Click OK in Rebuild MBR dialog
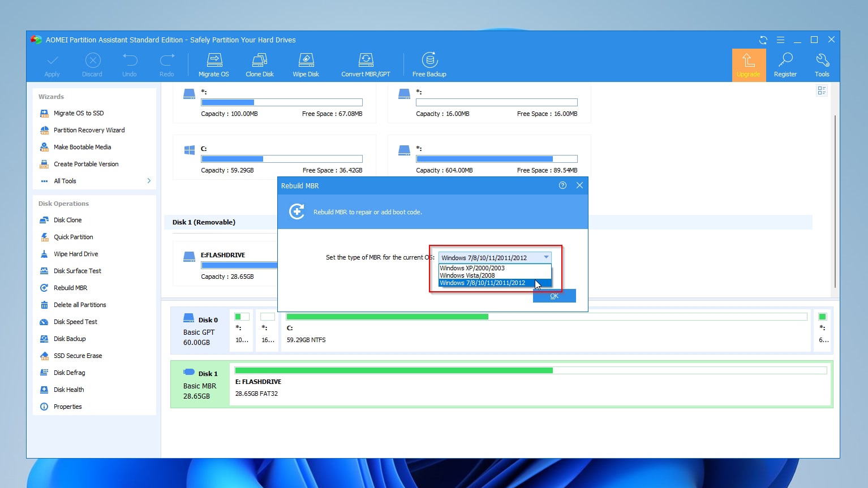The width and height of the screenshot is (868, 488). tap(554, 296)
